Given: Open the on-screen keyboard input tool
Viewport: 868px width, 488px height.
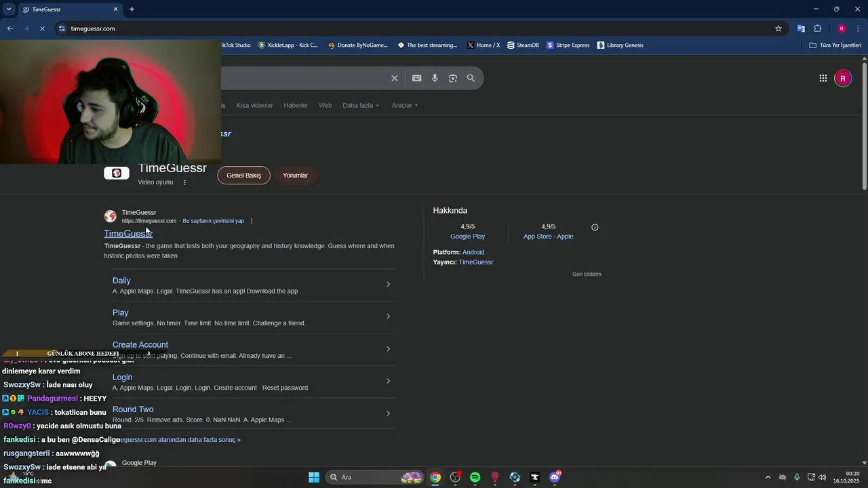Looking at the screenshot, I should (416, 78).
